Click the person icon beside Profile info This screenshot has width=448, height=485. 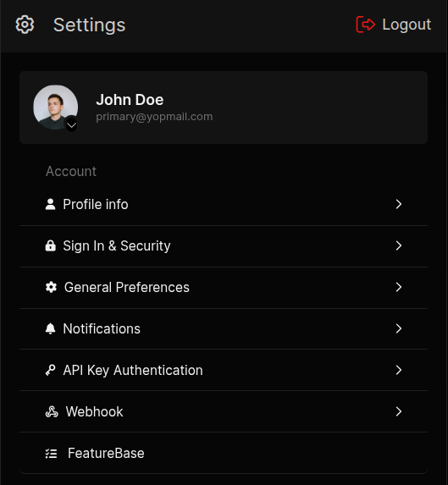pyautogui.click(x=51, y=204)
